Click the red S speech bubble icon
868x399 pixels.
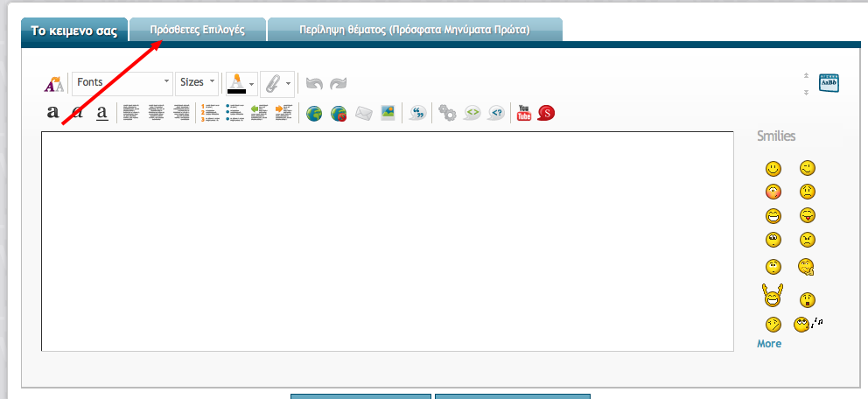[x=546, y=113]
